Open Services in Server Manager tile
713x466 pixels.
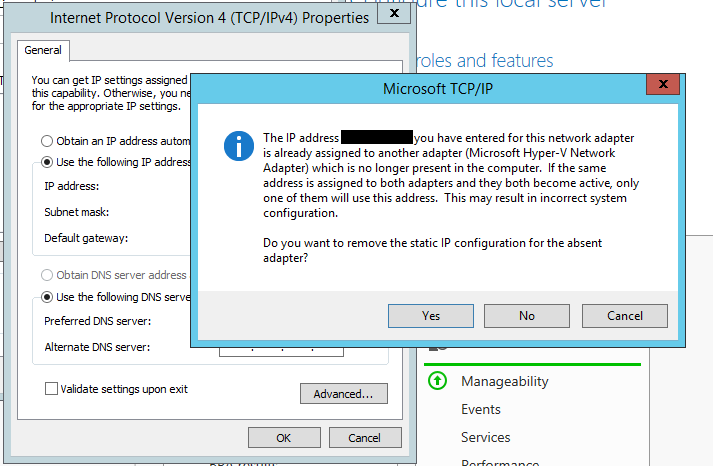(486, 437)
